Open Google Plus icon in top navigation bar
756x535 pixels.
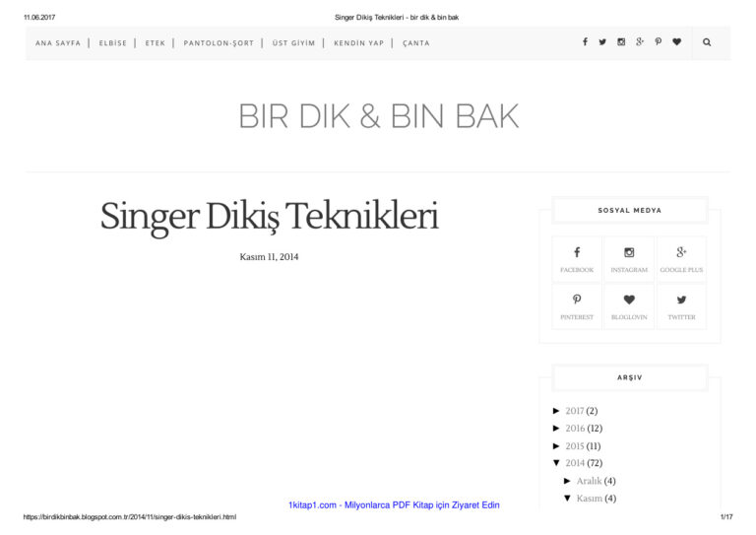[x=640, y=42]
